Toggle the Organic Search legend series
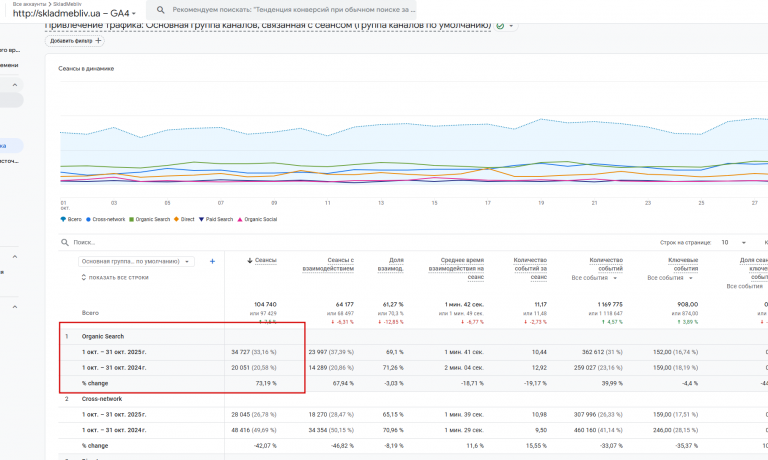 tap(149, 219)
